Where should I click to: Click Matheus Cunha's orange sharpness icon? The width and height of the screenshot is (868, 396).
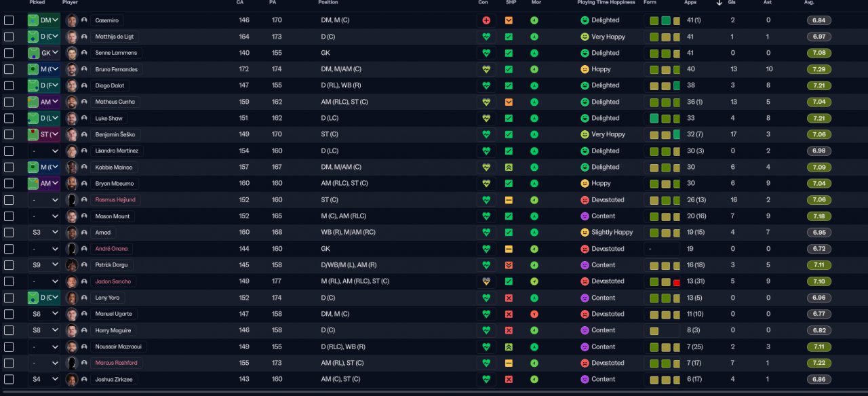[509, 102]
